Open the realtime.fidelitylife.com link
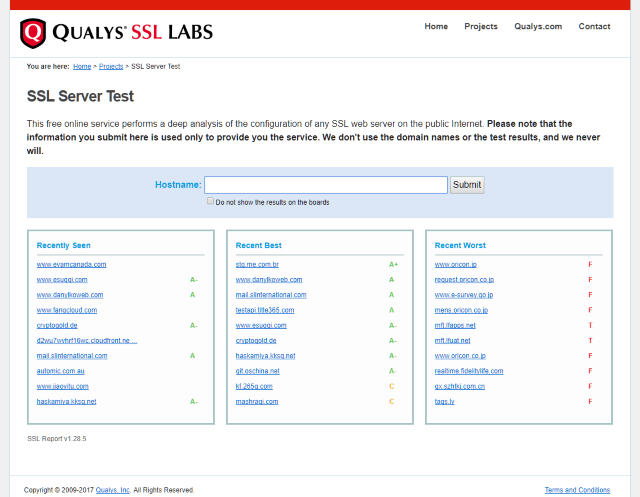This screenshot has height=497, width=640. pyautogui.click(x=469, y=371)
